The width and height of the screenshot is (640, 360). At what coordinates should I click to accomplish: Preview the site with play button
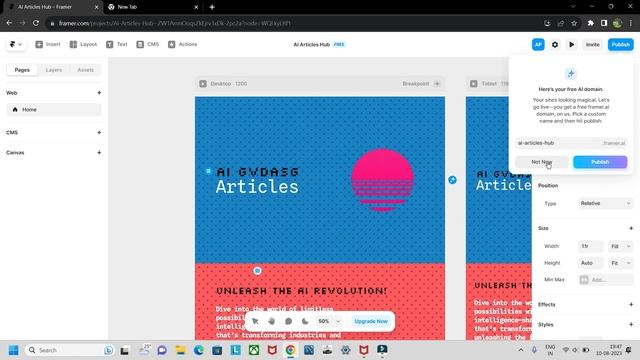click(x=571, y=44)
